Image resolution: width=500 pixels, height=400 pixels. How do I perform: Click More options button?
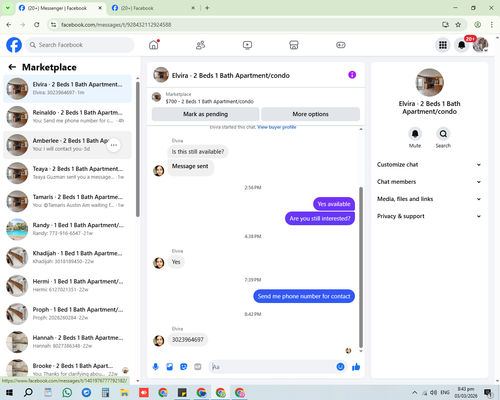click(310, 114)
